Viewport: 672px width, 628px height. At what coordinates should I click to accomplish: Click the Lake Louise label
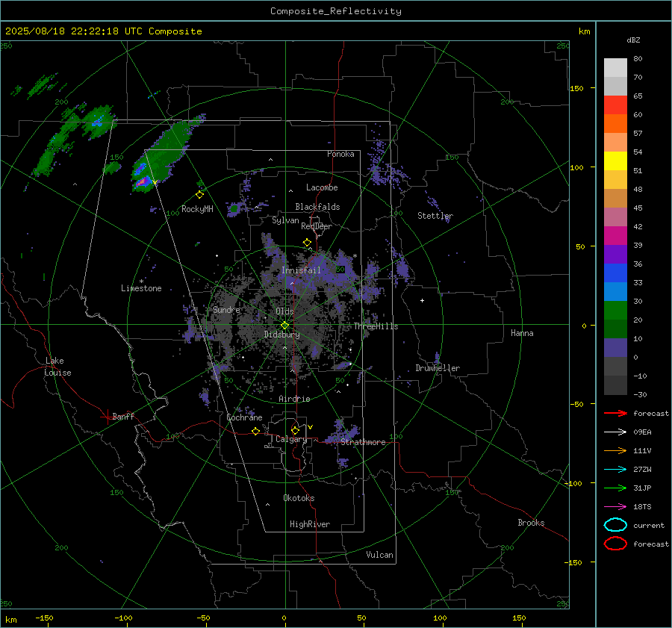pos(58,367)
